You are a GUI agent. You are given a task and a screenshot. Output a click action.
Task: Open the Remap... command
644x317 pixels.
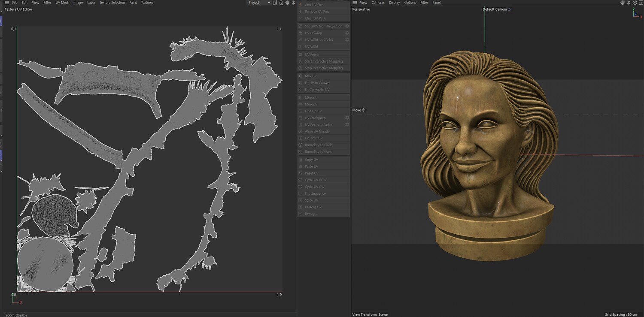click(x=324, y=214)
